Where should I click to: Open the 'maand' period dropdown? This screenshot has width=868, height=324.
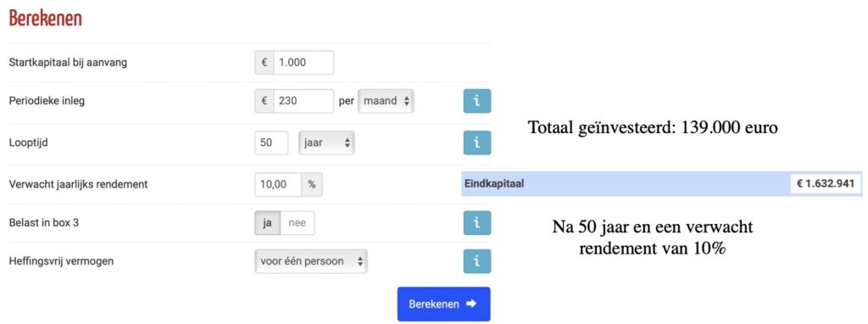[x=386, y=101]
